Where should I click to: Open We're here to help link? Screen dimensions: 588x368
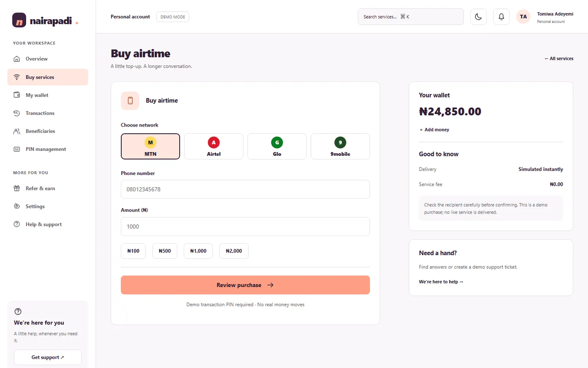(441, 282)
